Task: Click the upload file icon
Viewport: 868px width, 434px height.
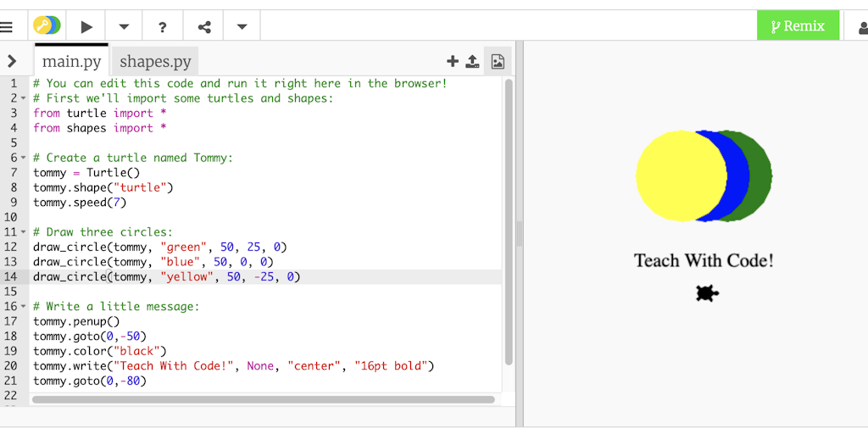Action: (472, 61)
